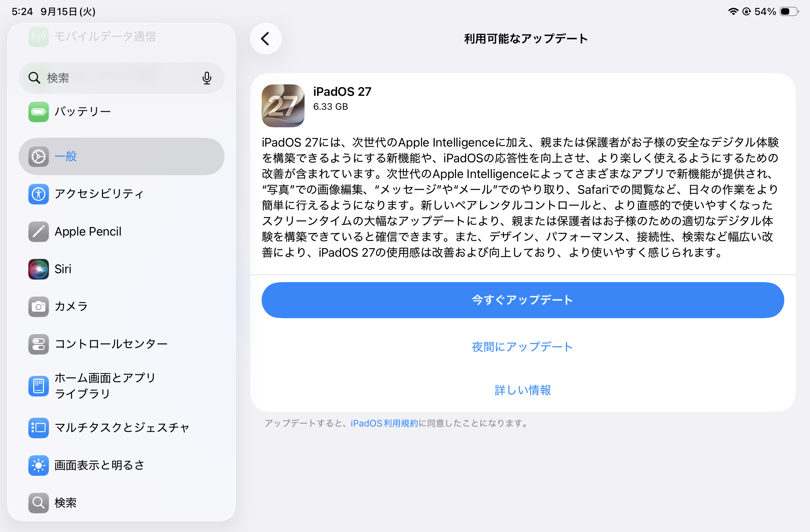This screenshot has height=532, width=810.
Task: Open the iPadOS利用規約 link
Action: (x=384, y=423)
